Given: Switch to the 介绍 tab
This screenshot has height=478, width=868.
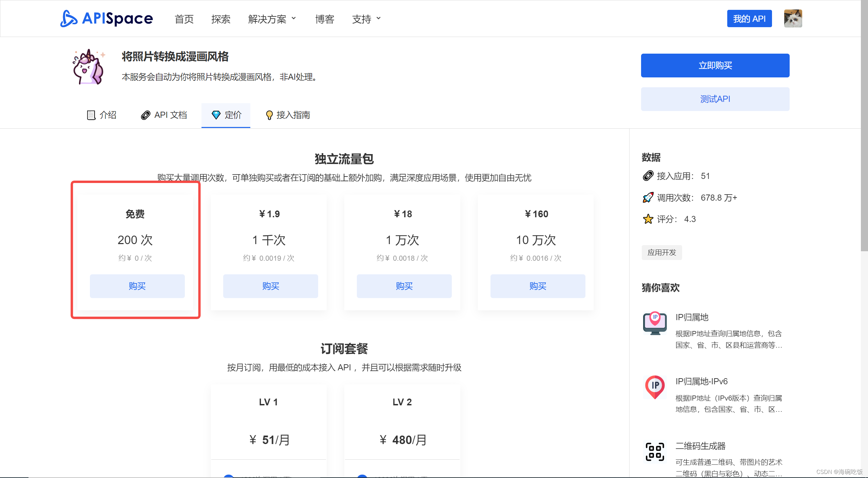Looking at the screenshot, I should [101, 115].
